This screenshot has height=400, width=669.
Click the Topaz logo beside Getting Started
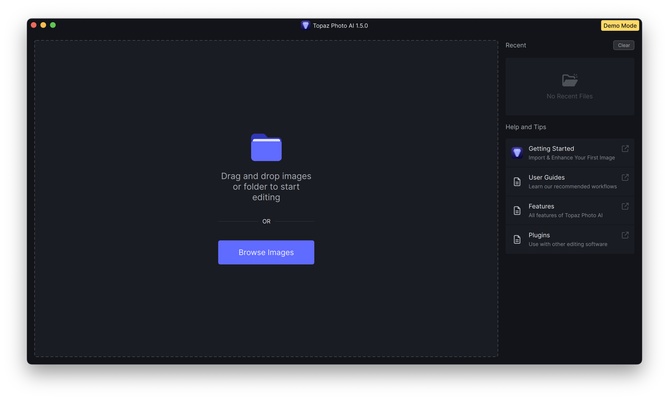517,153
